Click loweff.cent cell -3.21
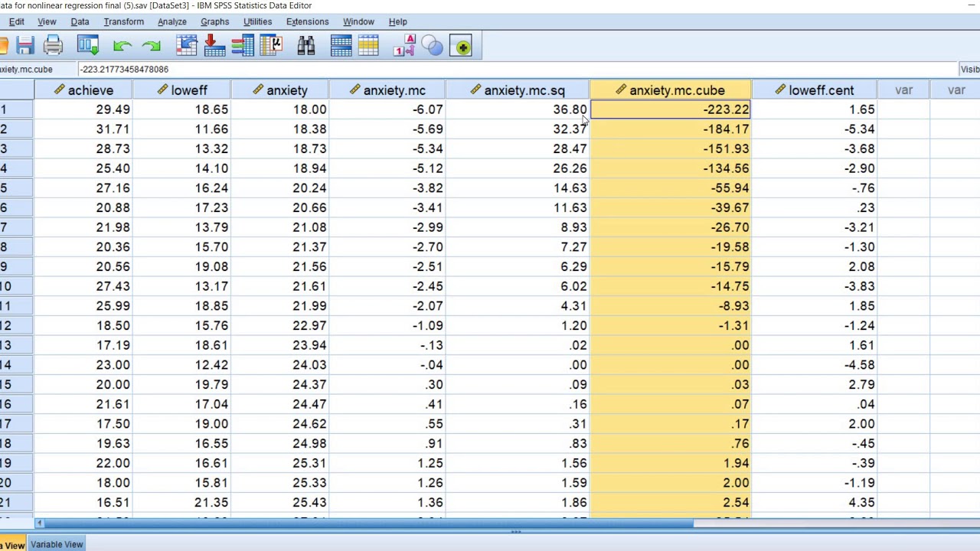 (x=814, y=227)
